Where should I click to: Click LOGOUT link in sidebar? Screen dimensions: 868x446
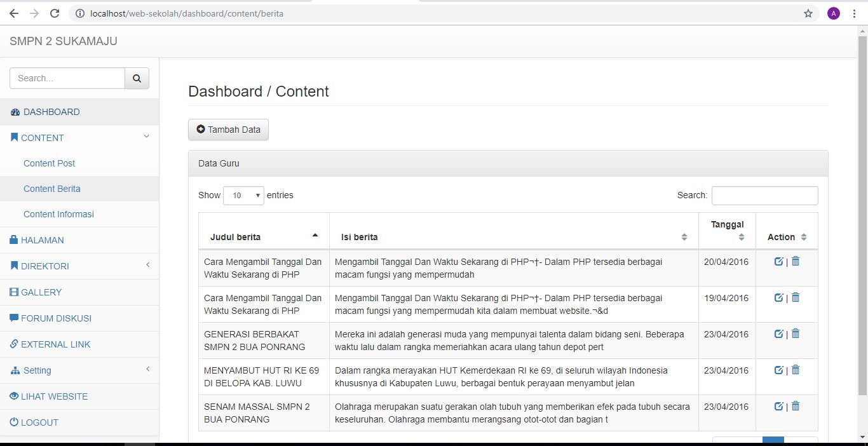(39, 422)
